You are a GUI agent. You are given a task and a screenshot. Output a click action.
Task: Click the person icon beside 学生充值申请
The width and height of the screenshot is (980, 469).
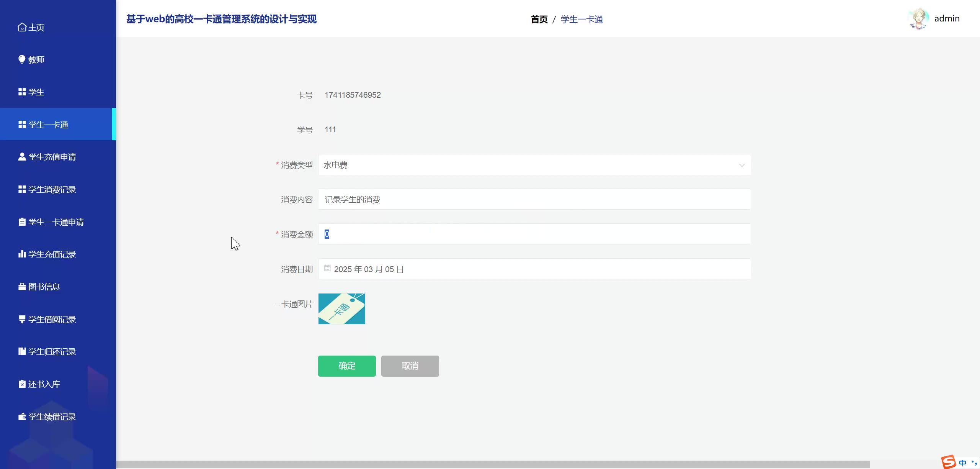pos(22,157)
